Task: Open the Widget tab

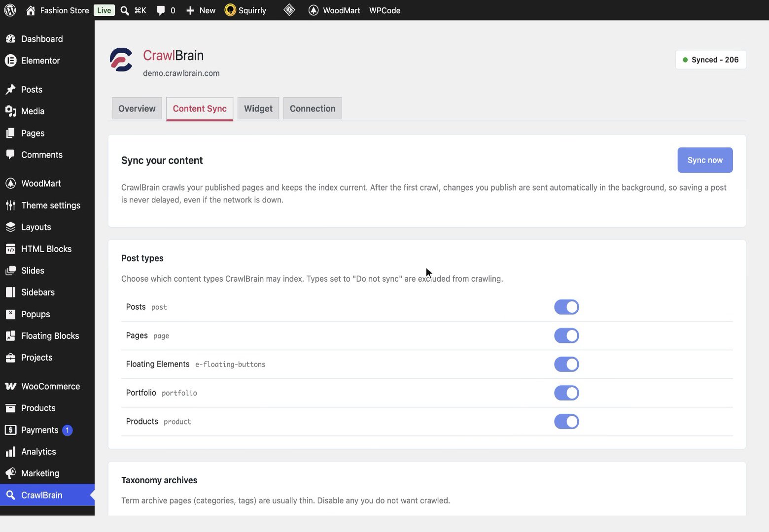Action: coord(258,109)
